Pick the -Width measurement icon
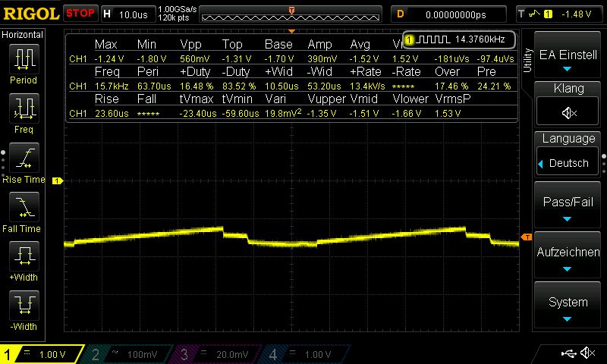 click(x=24, y=307)
